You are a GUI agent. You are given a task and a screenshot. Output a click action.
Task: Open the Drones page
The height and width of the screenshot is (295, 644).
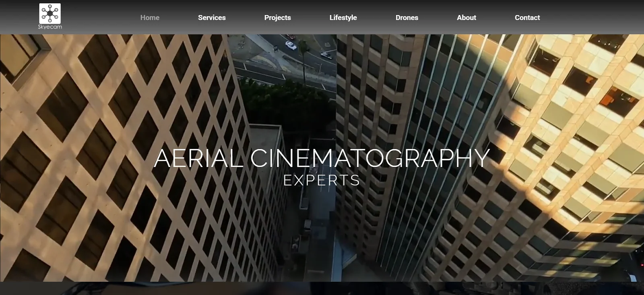click(x=407, y=18)
